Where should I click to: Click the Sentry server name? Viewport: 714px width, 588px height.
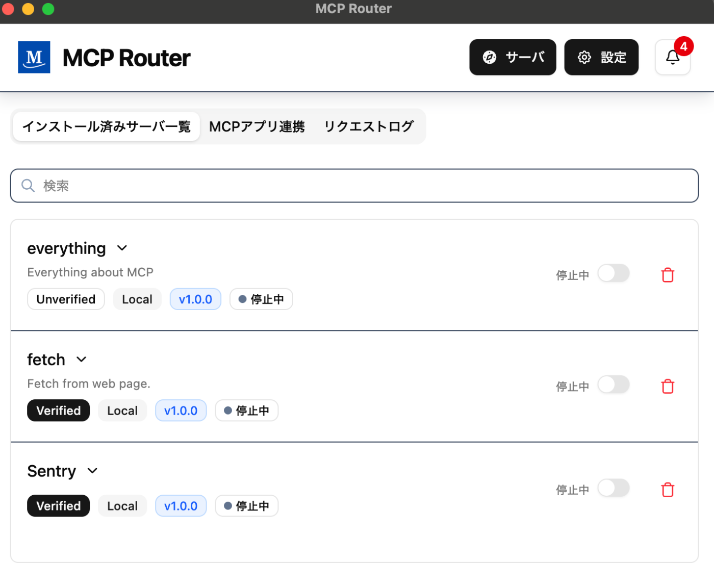pos(52,471)
